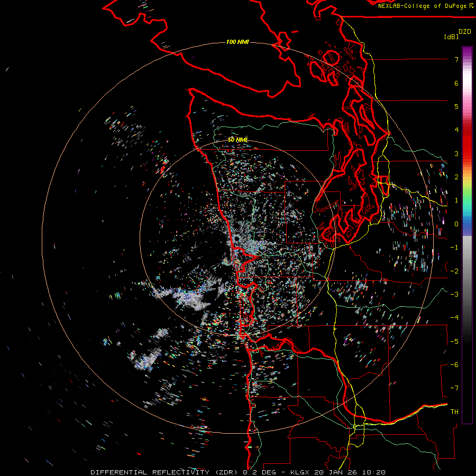Click the -6 value on color scale
476x476 pixels.
coord(454,365)
